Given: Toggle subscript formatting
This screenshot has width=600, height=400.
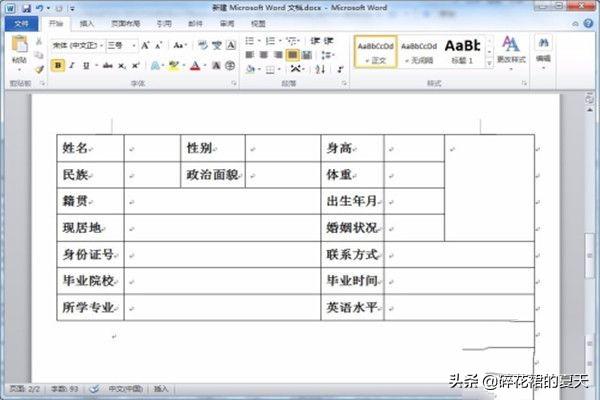Looking at the screenshot, I should [x=122, y=66].
